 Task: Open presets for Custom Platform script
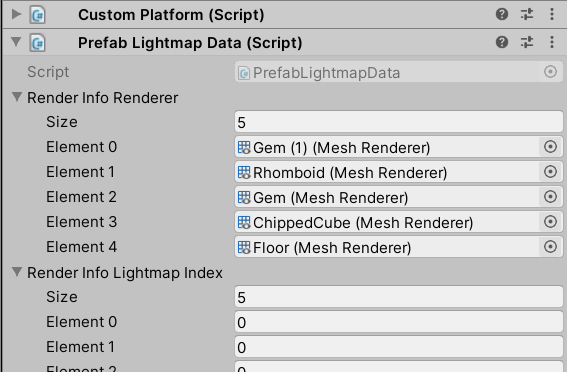click(527, 14)
